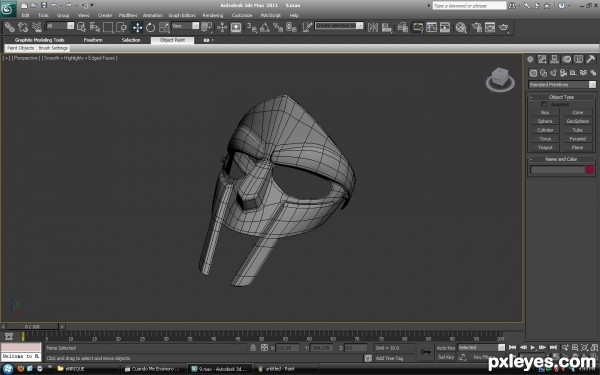The image size is (600, 375).
Task: Expand the quick access toolbar customize arrow
Action: click(x=92, y=5)
